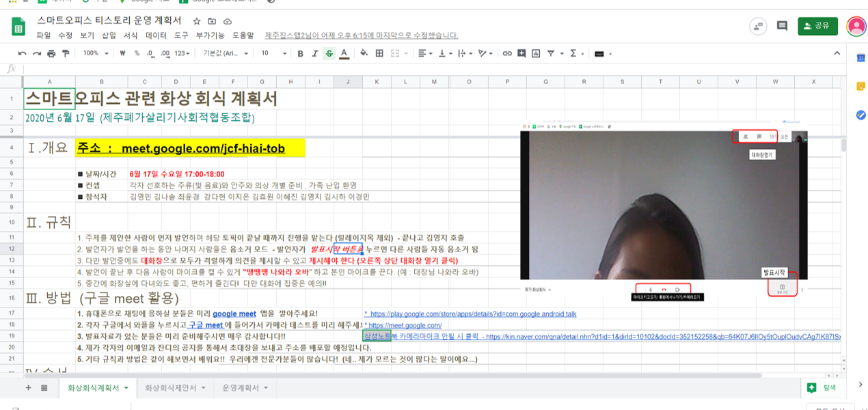Toggle strikethrough formatting
The image size is (868, 410).
click(x=329, y=53)
